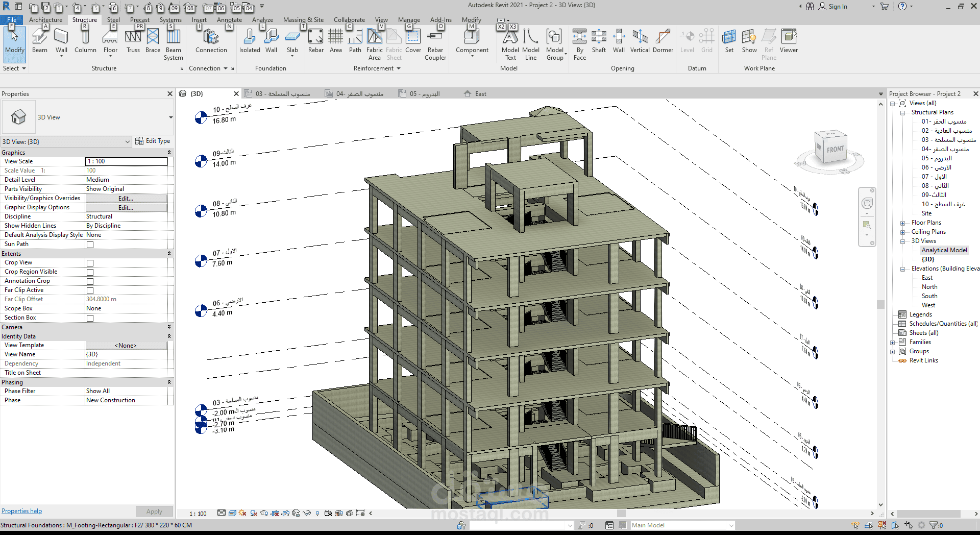Open the Properties help link
The width and height of the screenshot is (980, 535).
pos(21,511)
